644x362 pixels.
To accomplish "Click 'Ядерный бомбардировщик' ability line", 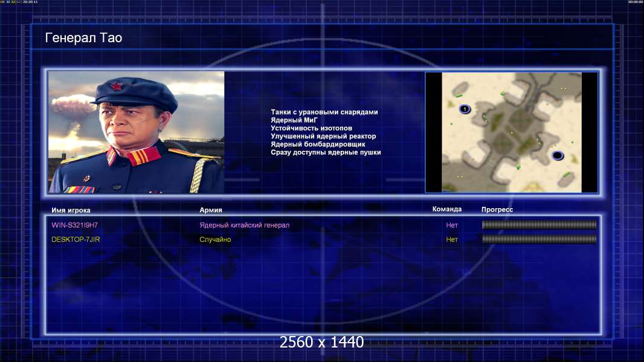I will (x=318, y=144).
